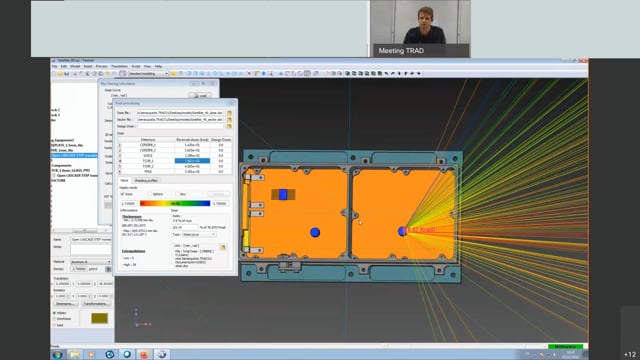Click the color scale maximum value field
The width and height of the screenshot is (640, 360).
coord(220,203)
